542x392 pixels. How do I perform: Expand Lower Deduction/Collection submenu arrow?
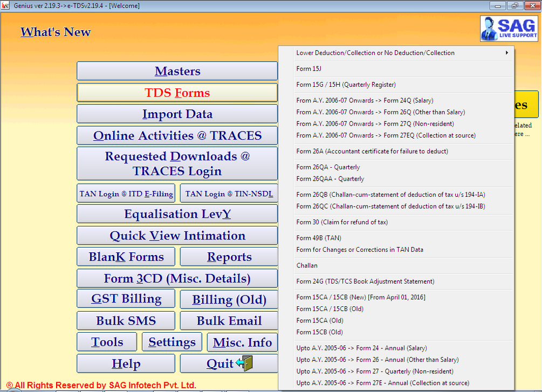pos(507,52)
